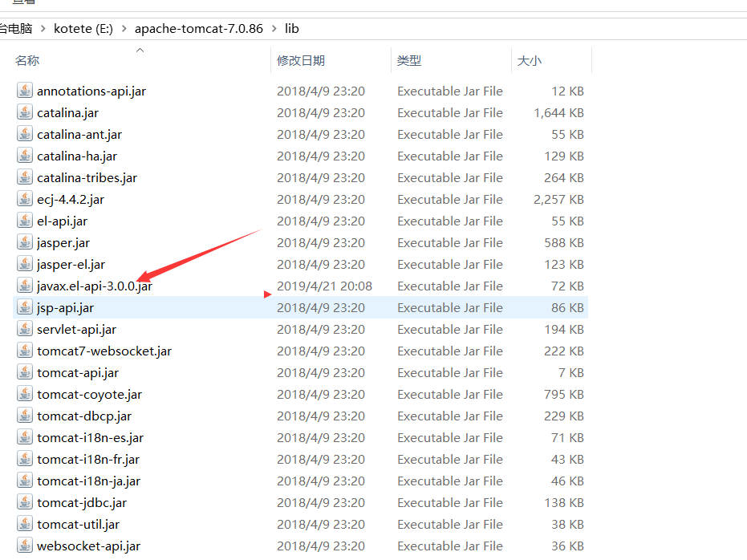
Task: Sort by 名称 column header
Action: click(27, 60)
